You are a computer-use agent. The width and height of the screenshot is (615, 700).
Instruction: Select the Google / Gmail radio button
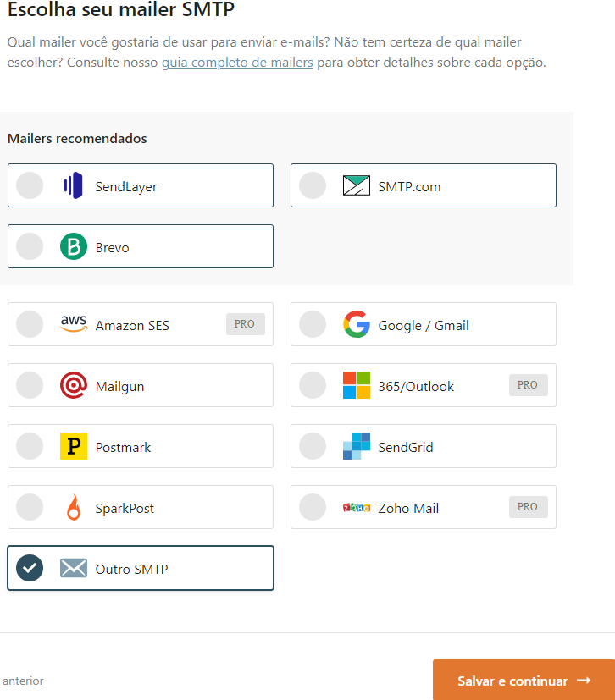click(313, 324)
